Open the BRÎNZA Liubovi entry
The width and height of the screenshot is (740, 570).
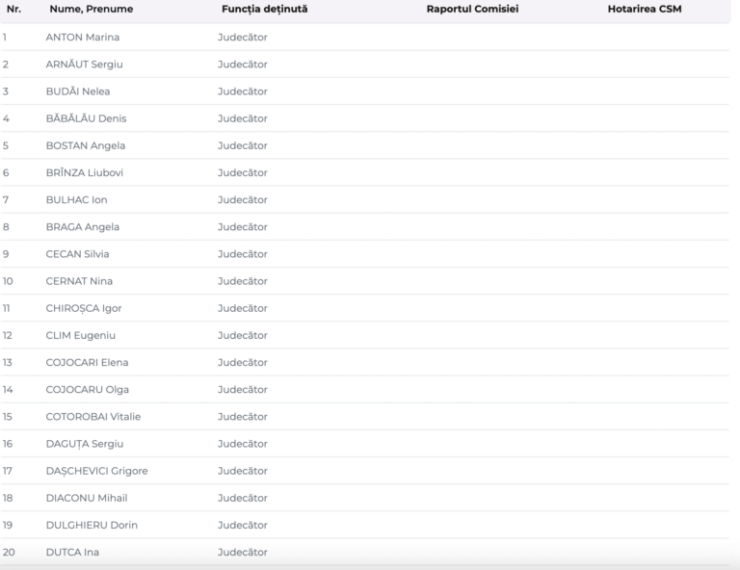(87, 172)
